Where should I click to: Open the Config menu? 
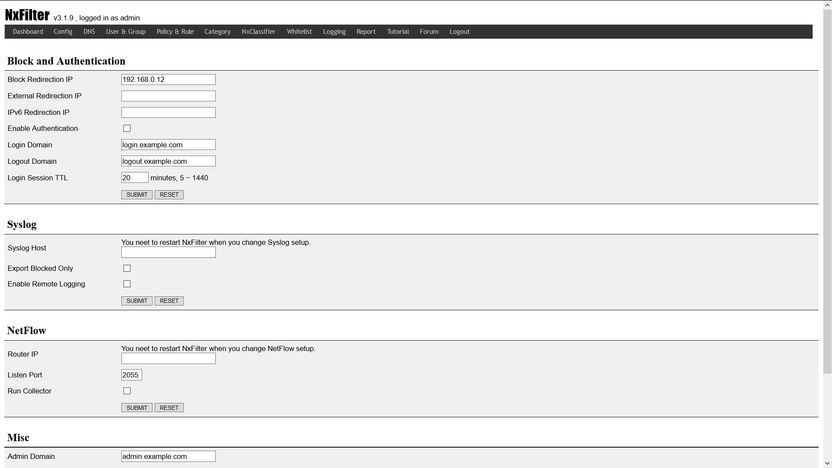click(x=63, y=32)
